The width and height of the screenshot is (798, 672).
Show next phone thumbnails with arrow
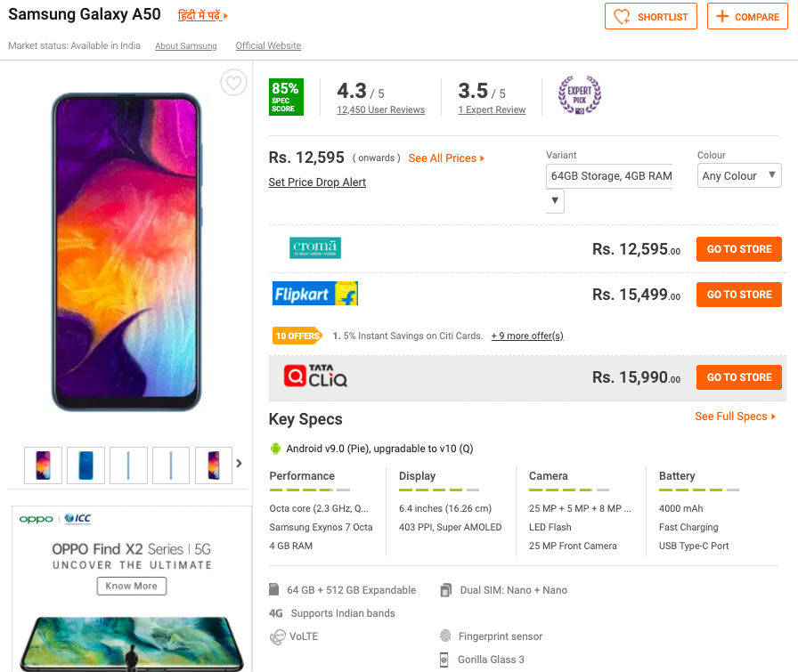[x=239, y=463]
